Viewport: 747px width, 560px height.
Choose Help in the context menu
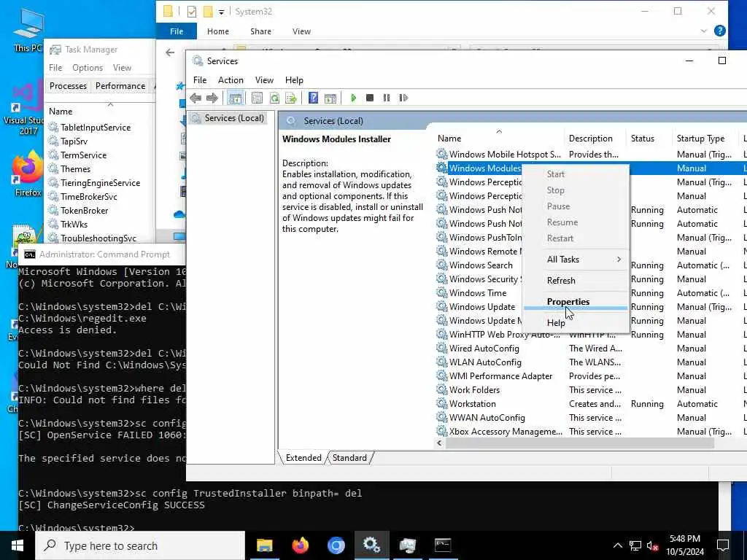tap(576, 323)
